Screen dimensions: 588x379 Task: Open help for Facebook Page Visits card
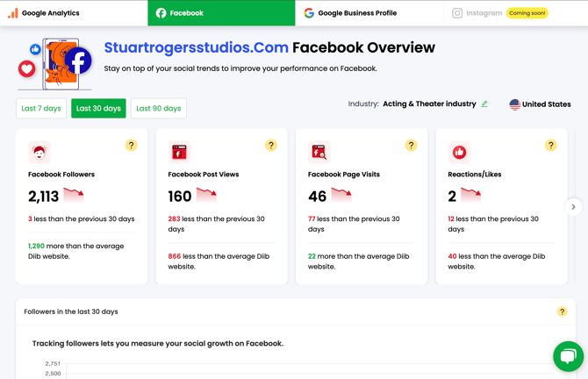(x=411, y=146)
